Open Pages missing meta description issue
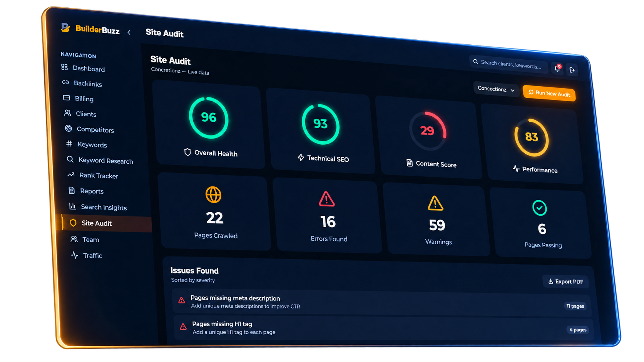The width and height of the screenshot is (644, 362). click(381, 302)
